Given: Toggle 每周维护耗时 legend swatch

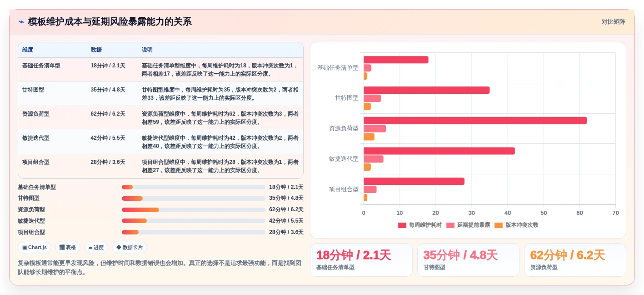Looking at the screenshot, I should pyautogui.click(x=402, y=225).
